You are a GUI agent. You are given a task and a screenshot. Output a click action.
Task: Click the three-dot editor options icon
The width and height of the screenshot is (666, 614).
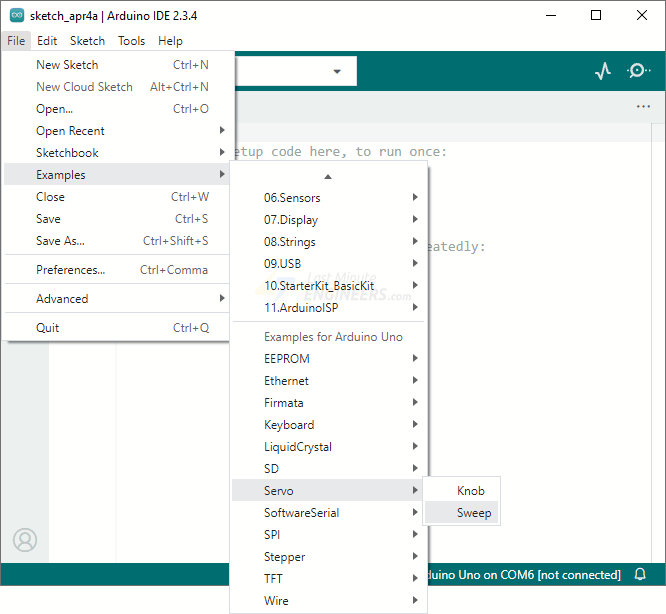pos(643,107)
